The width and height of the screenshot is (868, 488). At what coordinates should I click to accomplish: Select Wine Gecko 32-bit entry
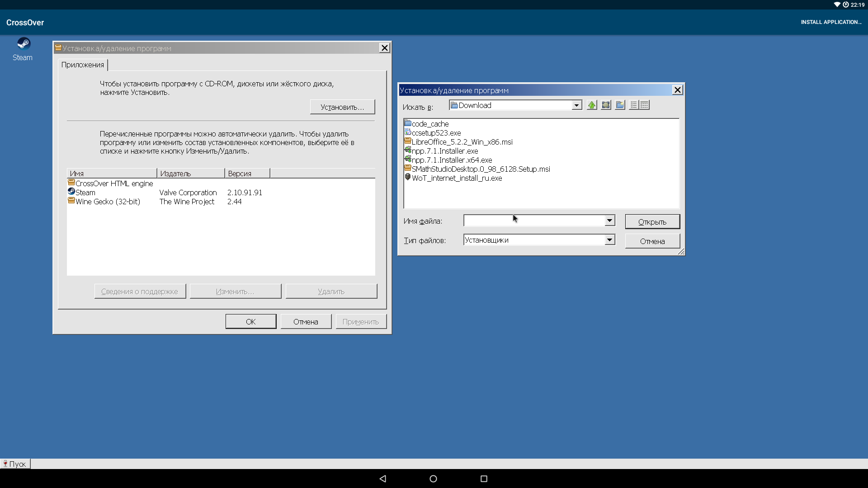(x=107, y=202)
